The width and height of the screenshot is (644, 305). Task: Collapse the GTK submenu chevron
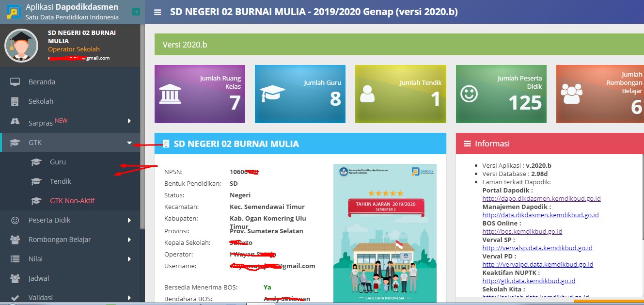[129, 143]
